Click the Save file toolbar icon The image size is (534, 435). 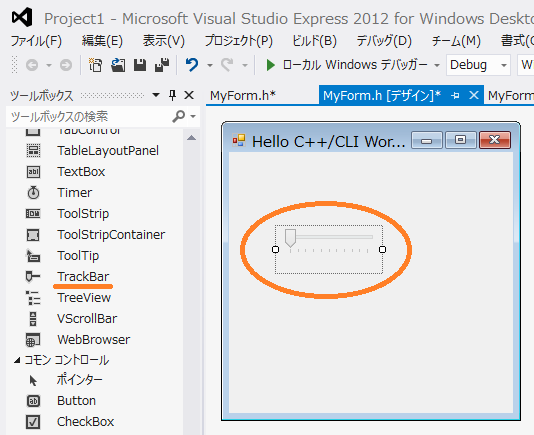(x=140, y=65)
